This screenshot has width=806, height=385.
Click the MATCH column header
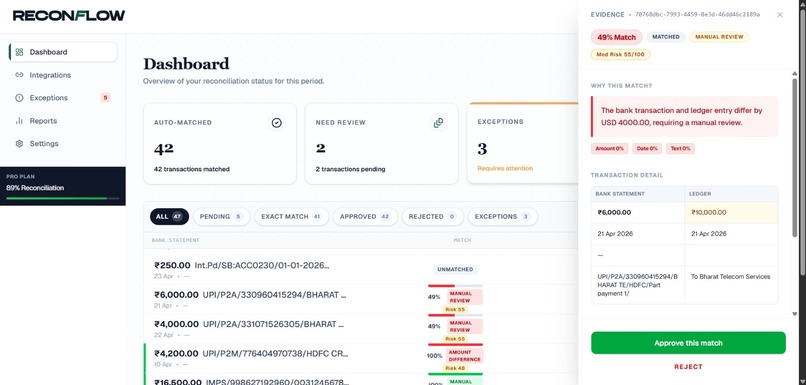pyautogui.click(x=462, y=240)
